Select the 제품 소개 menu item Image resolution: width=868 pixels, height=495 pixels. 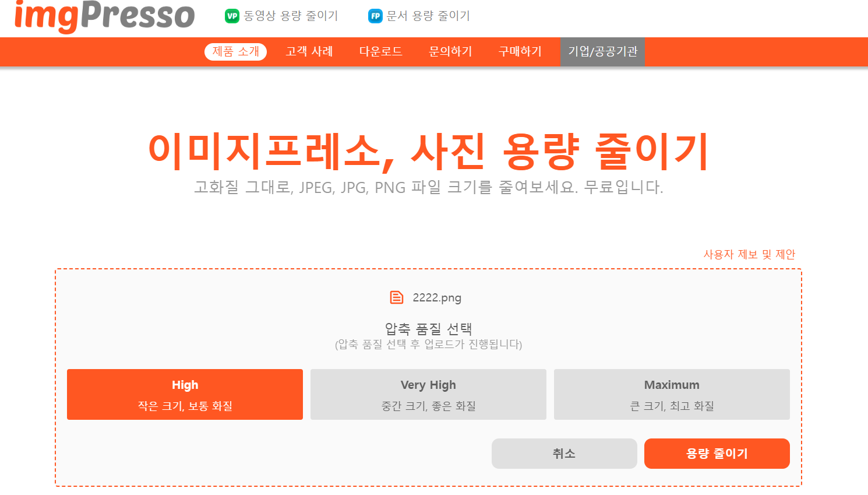[235, 51]
